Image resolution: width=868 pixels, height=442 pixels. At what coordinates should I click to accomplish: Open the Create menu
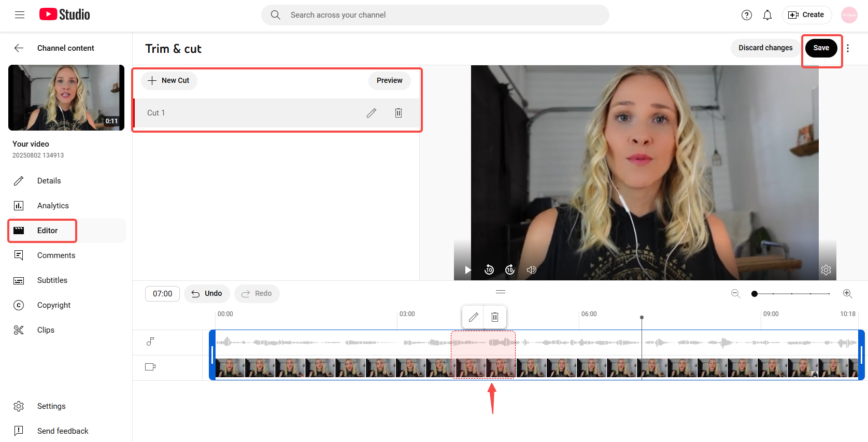(x=806, y=15)
